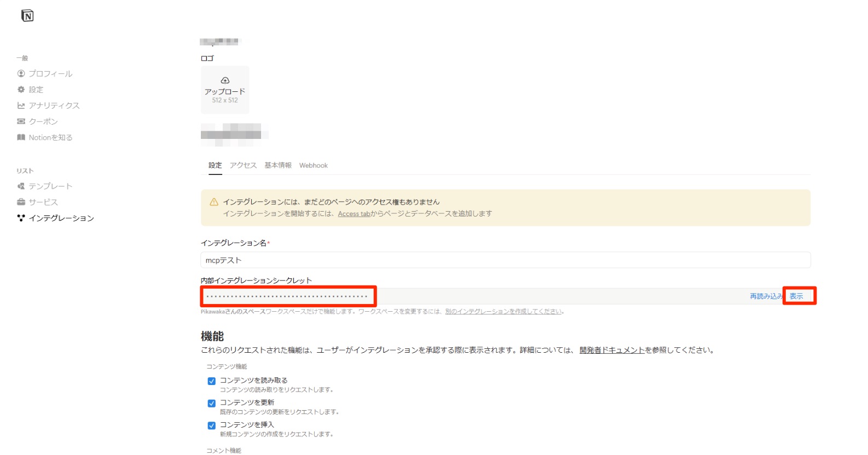Click the Notion logo icon

point(27,16)
